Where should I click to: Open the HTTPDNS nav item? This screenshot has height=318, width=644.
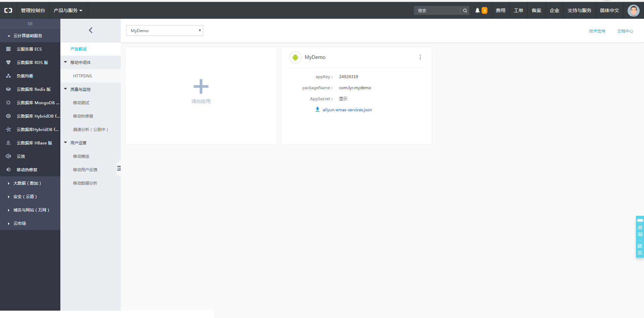coord(91,76)
